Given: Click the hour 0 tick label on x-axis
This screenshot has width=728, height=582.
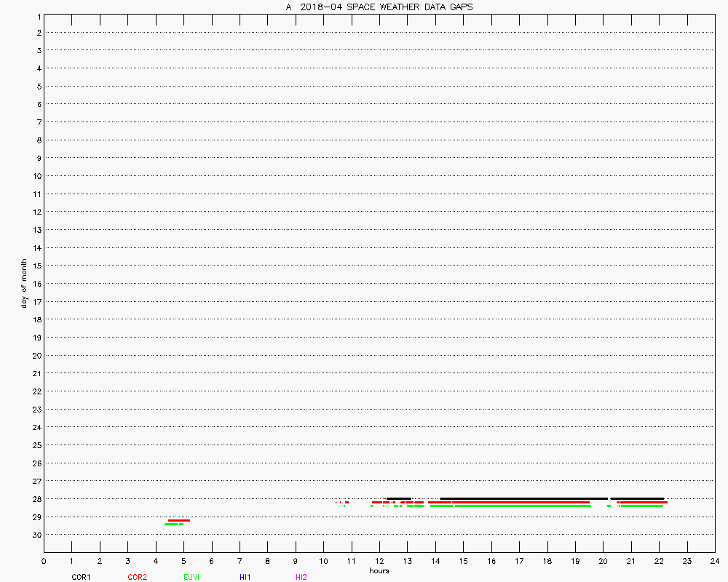Looking at the screenshot, I should pos(44,561).
